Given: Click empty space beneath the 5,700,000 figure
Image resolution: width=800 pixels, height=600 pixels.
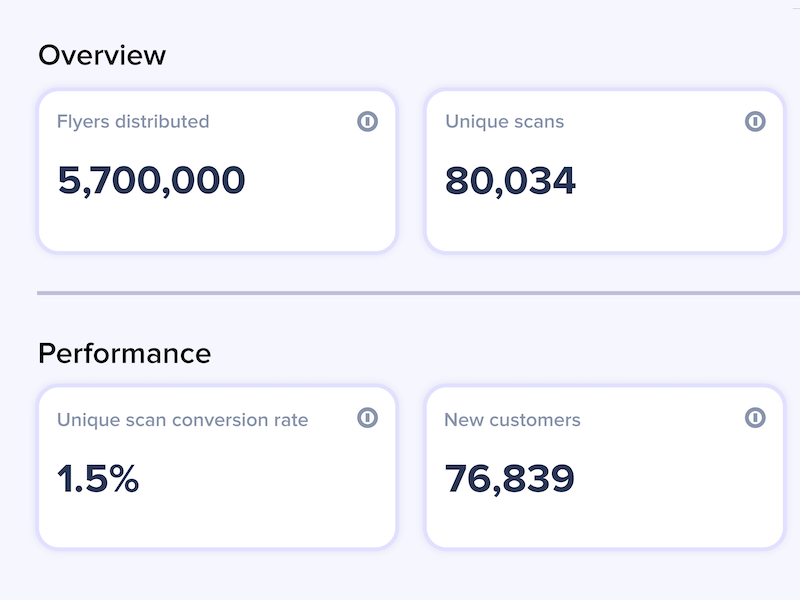Looking at the screenshot, I should coord(217,224).
